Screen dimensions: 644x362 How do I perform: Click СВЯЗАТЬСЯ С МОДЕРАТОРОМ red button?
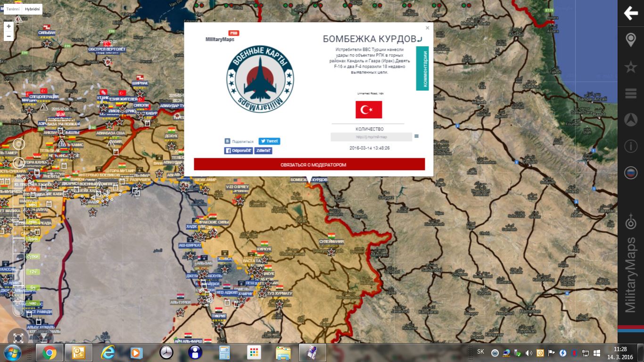coord(309,165)
